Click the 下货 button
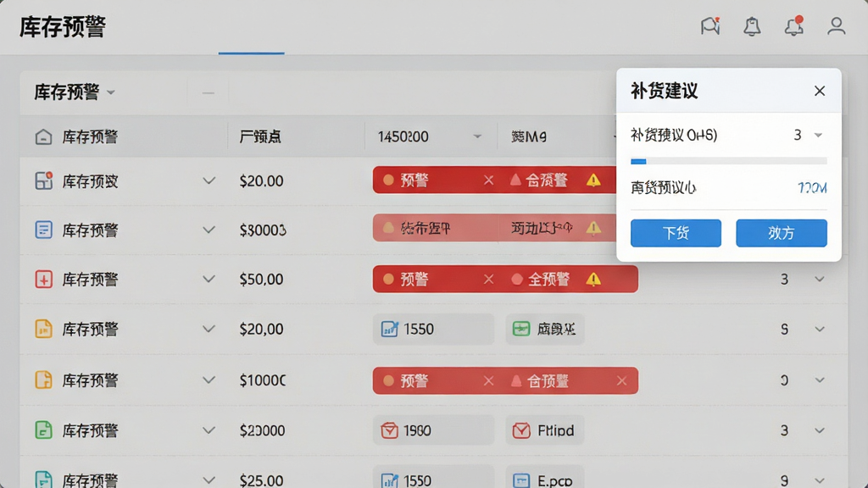868x488 pixels. (676, 233)
